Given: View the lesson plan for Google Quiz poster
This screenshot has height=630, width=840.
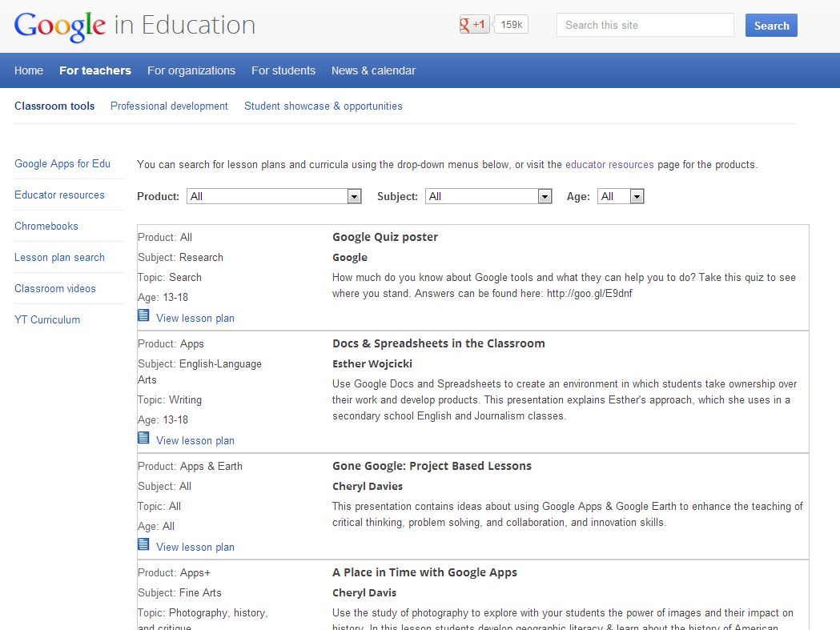Looking at the screenshot, I should point(195,317).
